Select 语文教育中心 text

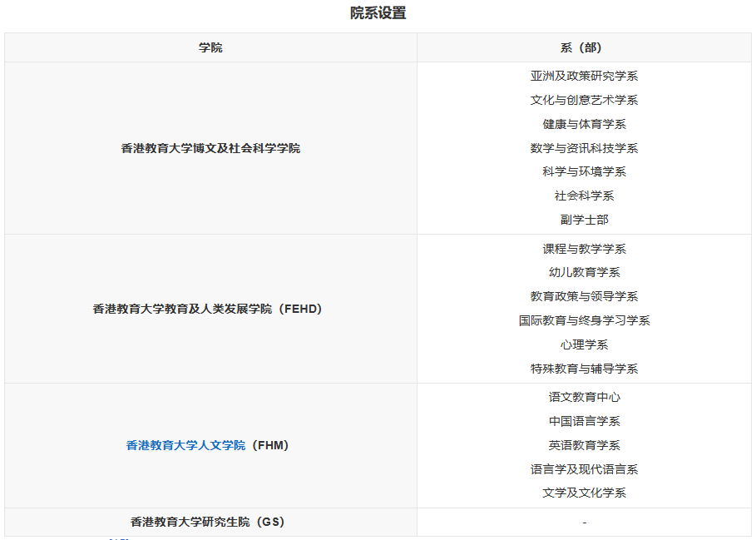[x=584, y=397]
